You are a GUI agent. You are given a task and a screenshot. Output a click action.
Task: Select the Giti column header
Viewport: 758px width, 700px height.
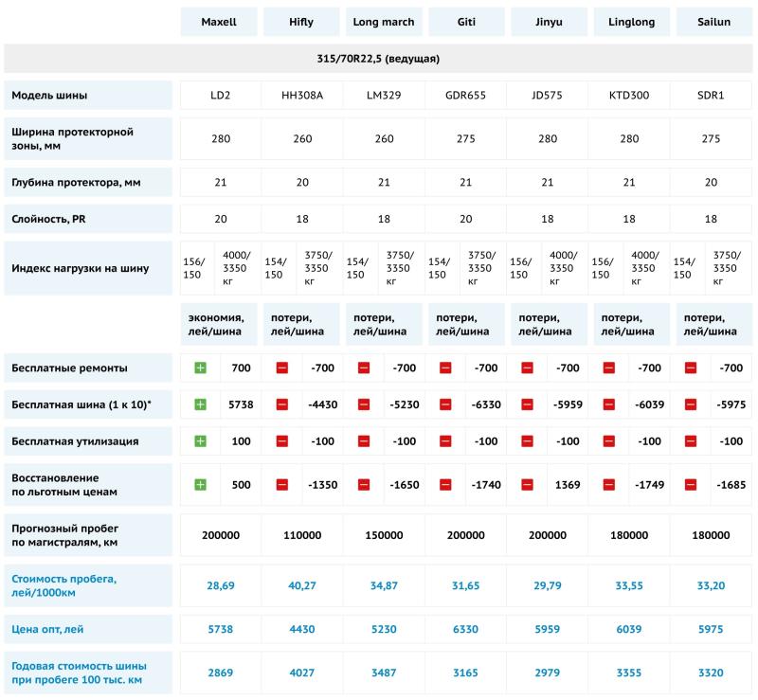click(464, 22)
